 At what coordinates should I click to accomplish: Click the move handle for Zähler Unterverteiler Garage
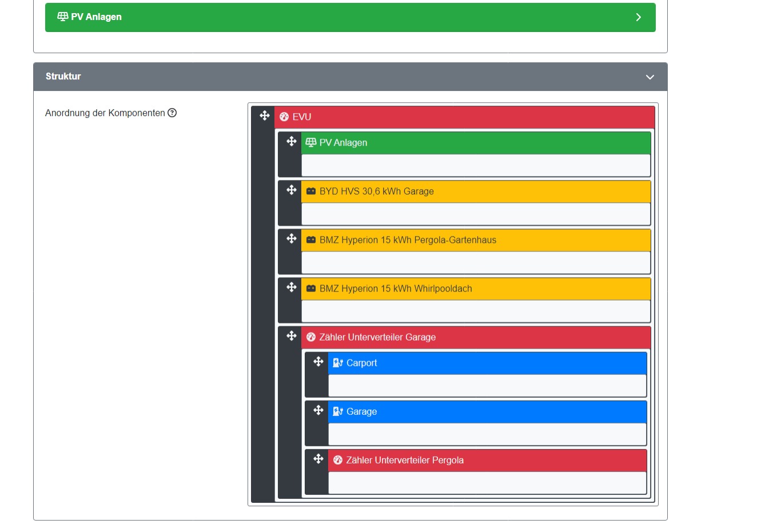[x=292, y=336]
